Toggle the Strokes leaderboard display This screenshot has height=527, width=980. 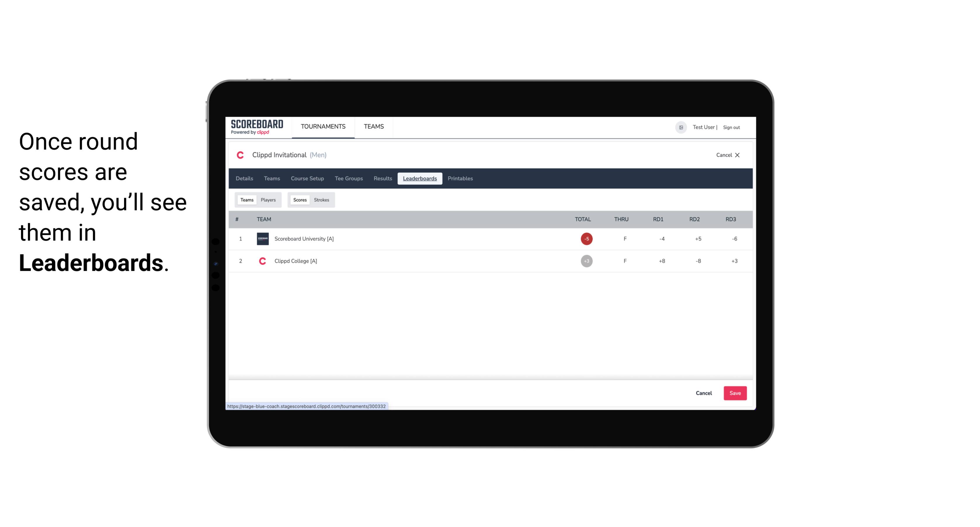(321, 200)
